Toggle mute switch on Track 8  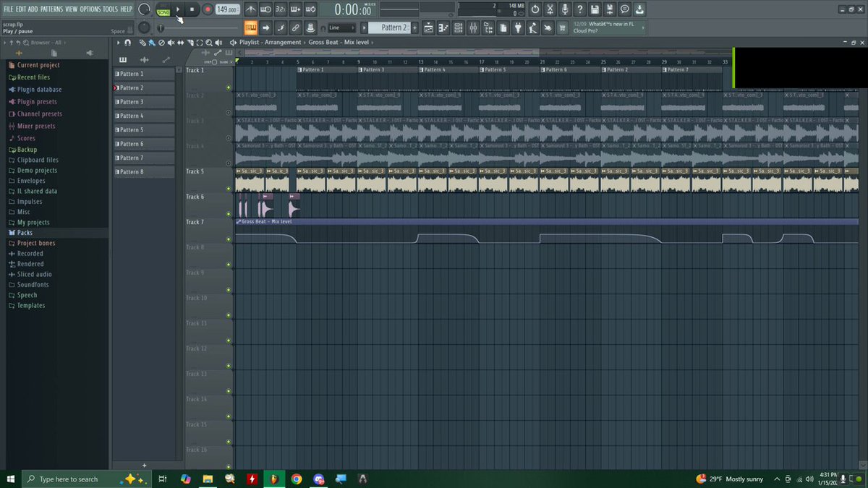(x=229, y=265)
